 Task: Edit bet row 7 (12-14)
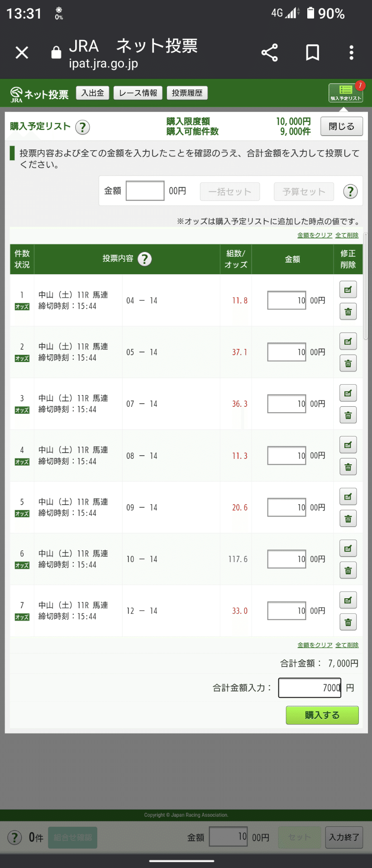(x=348, y=601)
